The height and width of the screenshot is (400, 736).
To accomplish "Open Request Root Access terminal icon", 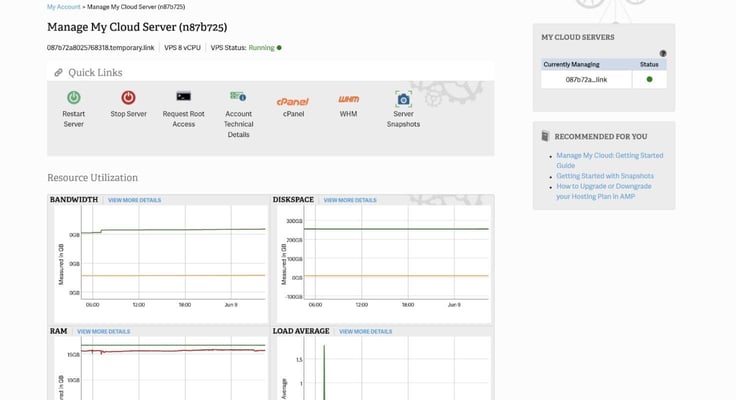I will [184, 96].
